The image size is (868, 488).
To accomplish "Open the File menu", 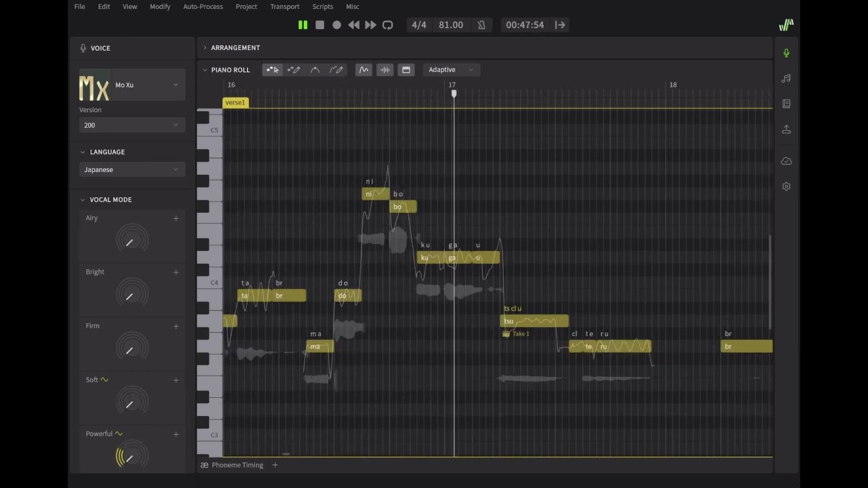I will [79, 6].
